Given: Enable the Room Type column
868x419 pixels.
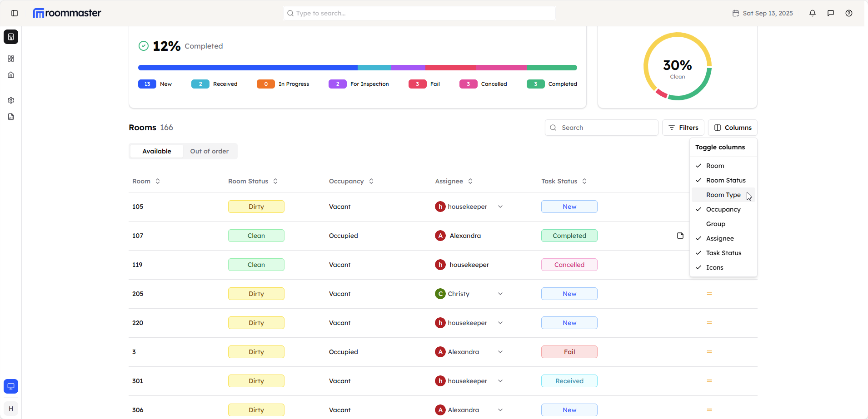Looking at the screenshot, I should 723,195.
